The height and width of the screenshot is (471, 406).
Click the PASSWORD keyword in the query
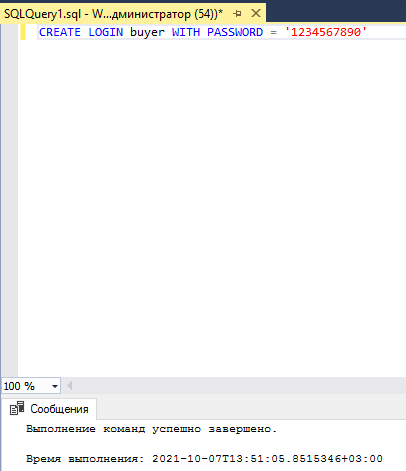235,32
